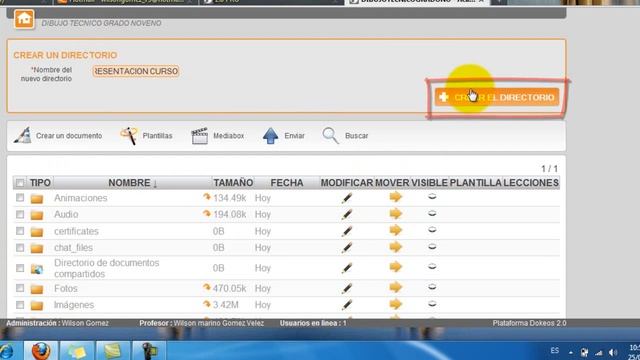Download Imágenes via the size arrow icon
The height and width of the screenshot is (360, 640).
[x=207, y=304]
